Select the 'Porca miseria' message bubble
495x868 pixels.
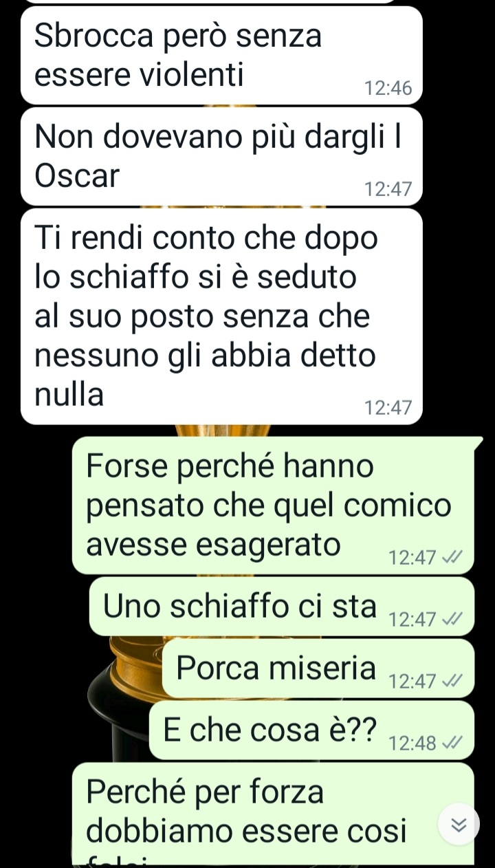[318, 668]
